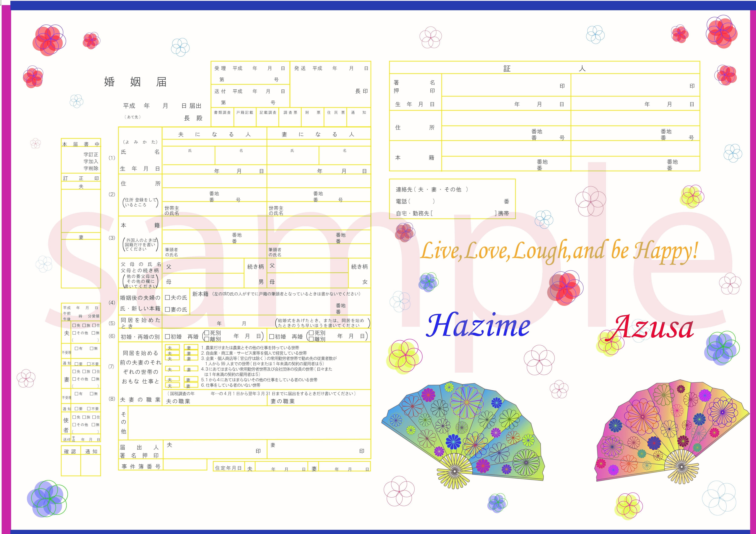Image resolution: width=756 pixels, height=534 pixels.
Task: Check 離別 in the wife's remarriage section
Action: pyautogui.click(x=311, y=339)
